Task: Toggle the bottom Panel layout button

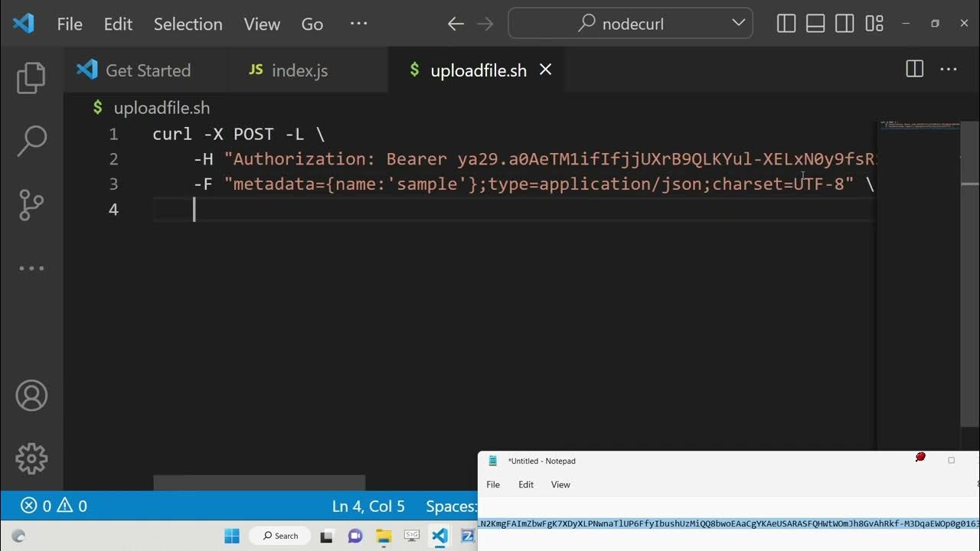Action: coord(815,24)
